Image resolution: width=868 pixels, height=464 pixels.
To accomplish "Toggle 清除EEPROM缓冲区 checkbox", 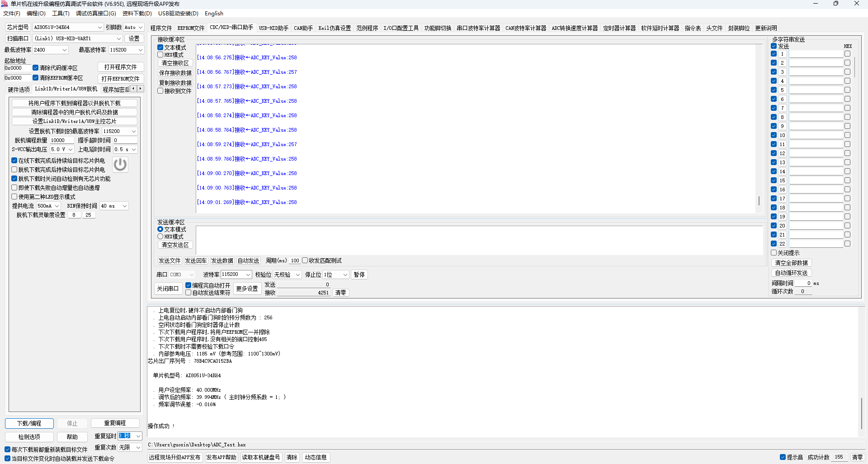I will 35,78.
